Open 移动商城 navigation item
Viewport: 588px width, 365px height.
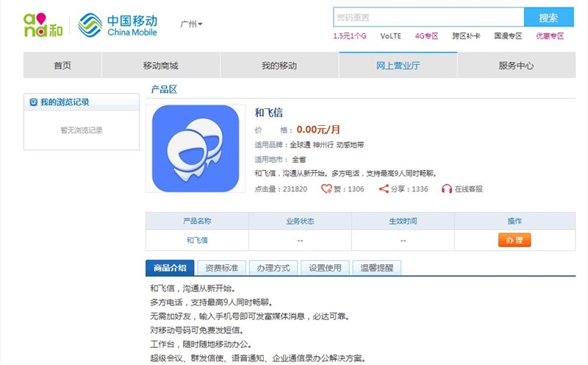tap(160, 65)
